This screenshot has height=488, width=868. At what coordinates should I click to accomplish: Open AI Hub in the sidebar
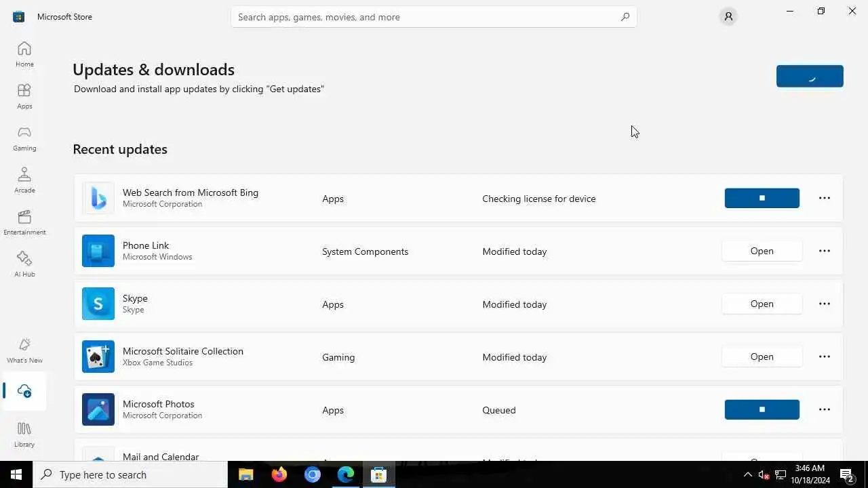click(24, 264)
